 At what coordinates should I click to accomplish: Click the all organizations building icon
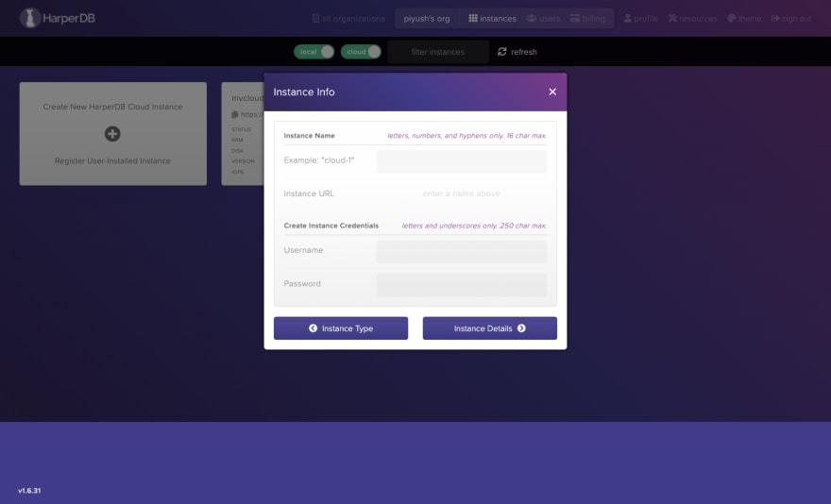(315, 18)
